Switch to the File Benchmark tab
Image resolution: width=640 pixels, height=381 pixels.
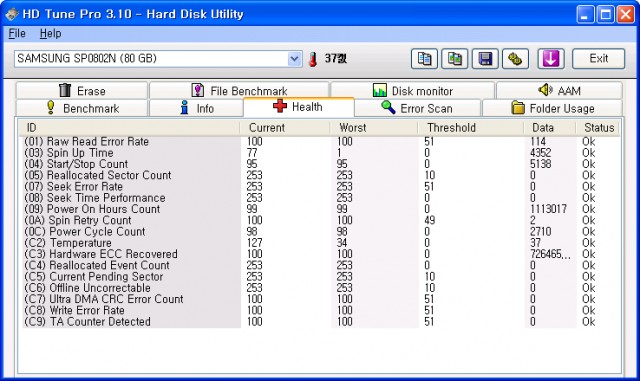pyautogui.click(x=239, y=90)
